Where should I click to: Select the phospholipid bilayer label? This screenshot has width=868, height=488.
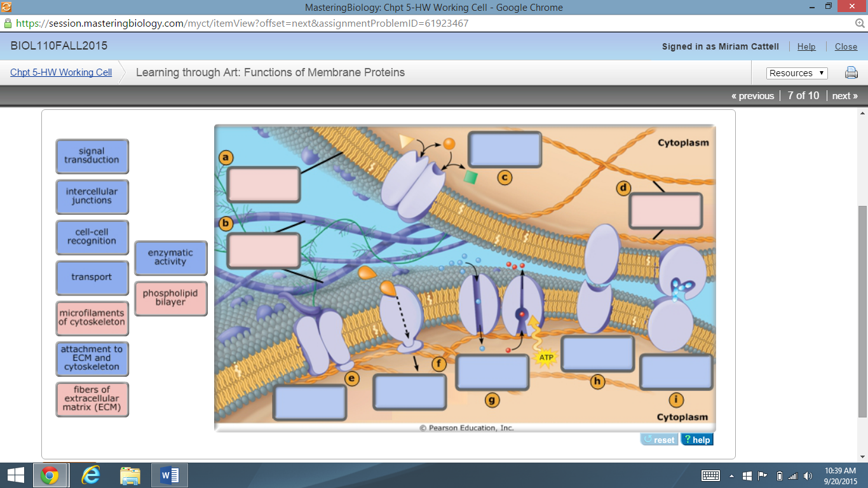(171, 298)
